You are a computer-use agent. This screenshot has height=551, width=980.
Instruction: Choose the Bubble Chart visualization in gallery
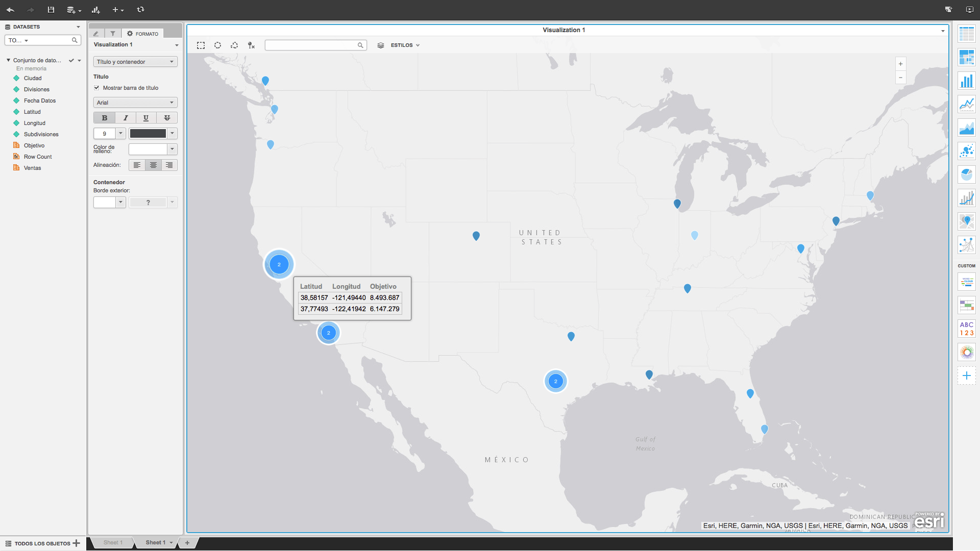(966, 152)
